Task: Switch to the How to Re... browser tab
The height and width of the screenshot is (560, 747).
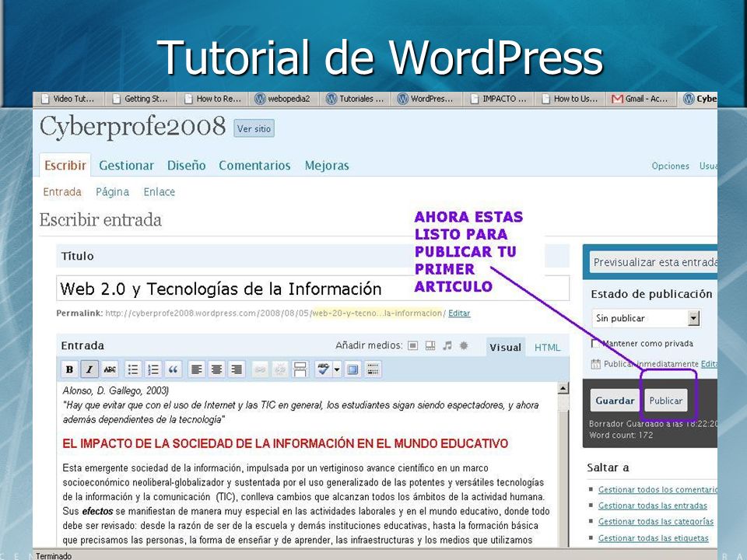Action: (212, 99)
